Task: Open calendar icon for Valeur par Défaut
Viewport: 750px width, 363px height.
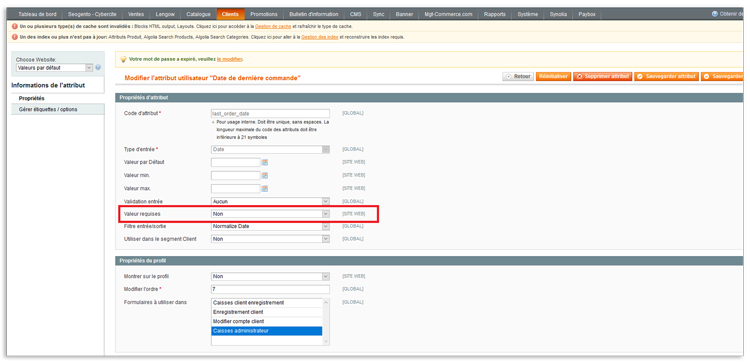Action: coord(265,162)
